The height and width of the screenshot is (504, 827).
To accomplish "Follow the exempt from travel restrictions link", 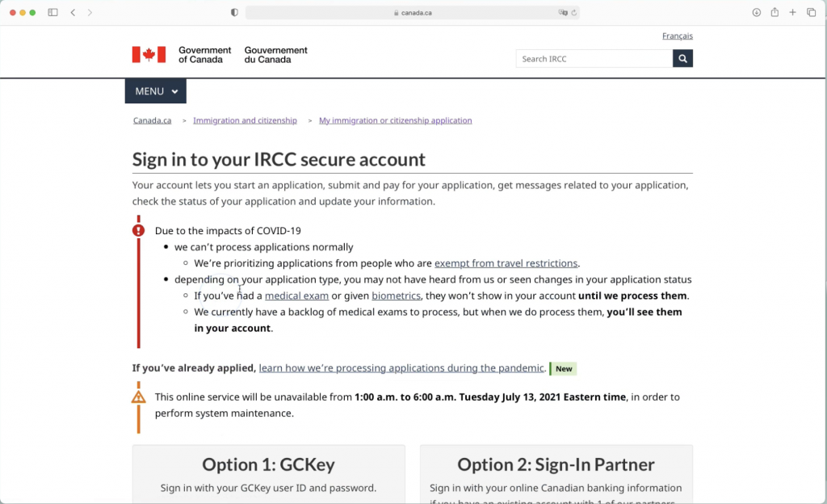I will tap(506, 263).
